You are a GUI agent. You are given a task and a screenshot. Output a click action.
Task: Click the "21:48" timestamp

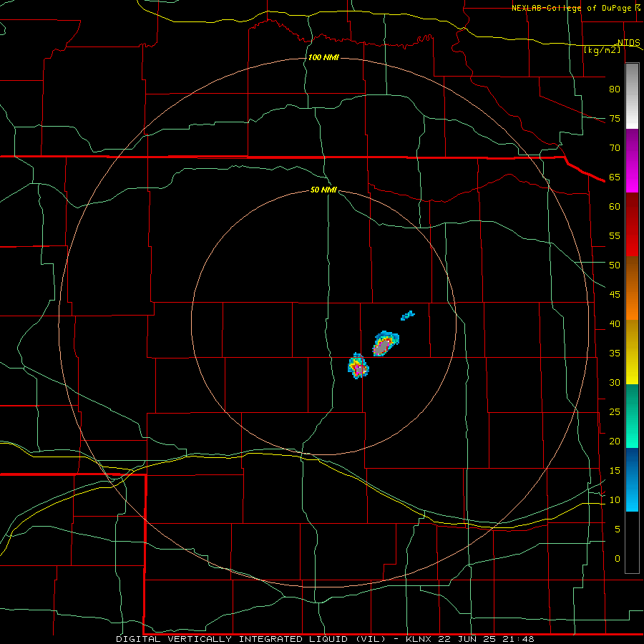pos(517,639)
